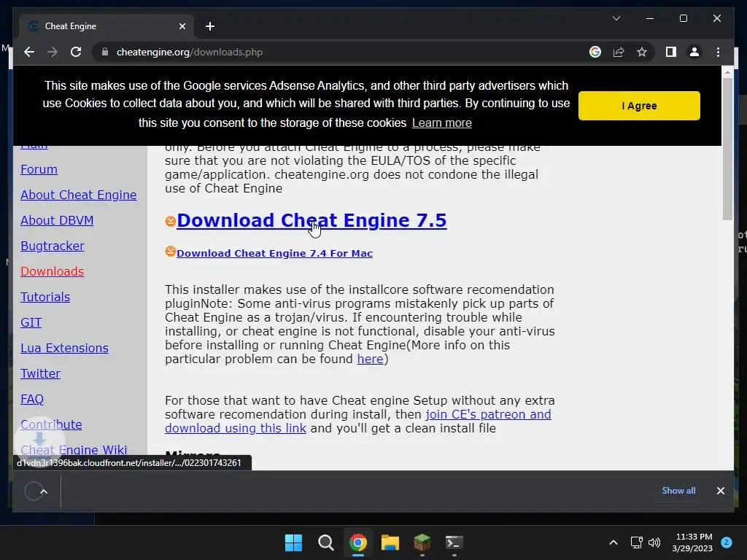This screenshot has width=747, height=560.
Task: Open the Learn more cookie link
Action: pos(441,122)
